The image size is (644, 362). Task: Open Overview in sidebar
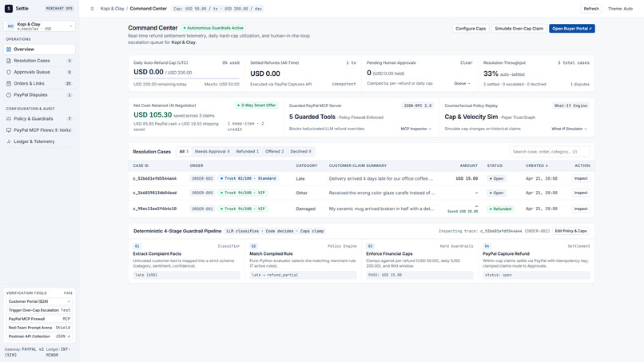point(39,50)
